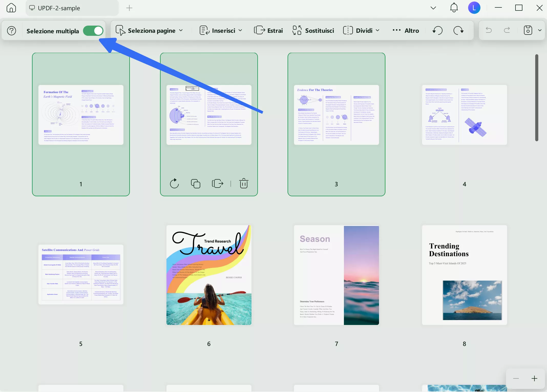Expand the Seleziona pagine dropdown
The image size is (547, 392).
click(x=181, y=30)
